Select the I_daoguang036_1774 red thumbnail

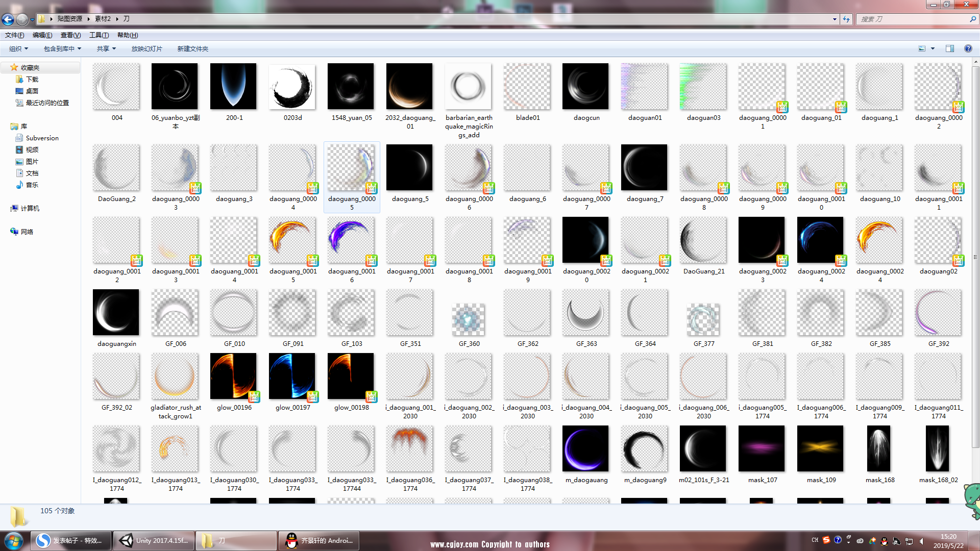point(410,448)
